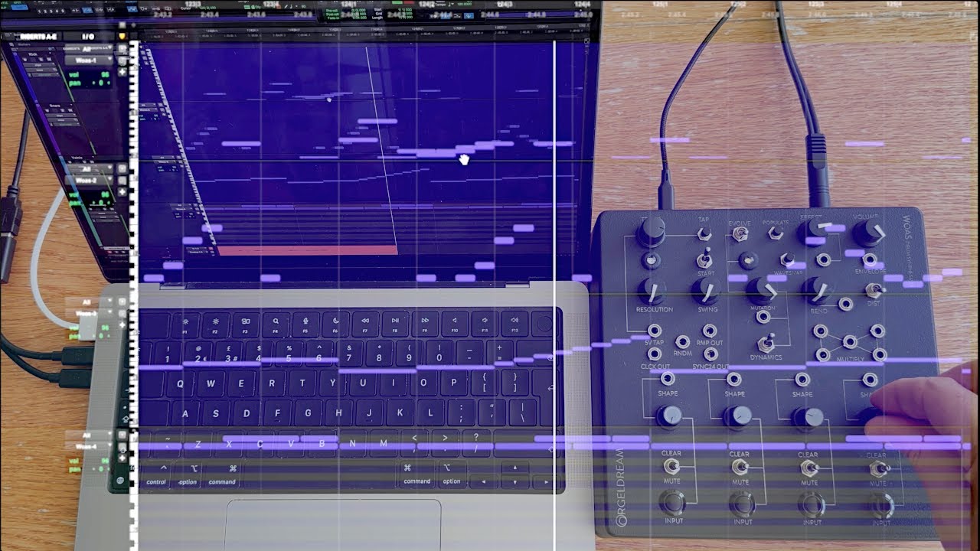
Task: Click the jack below the MUTATION label
Action: 763,317
